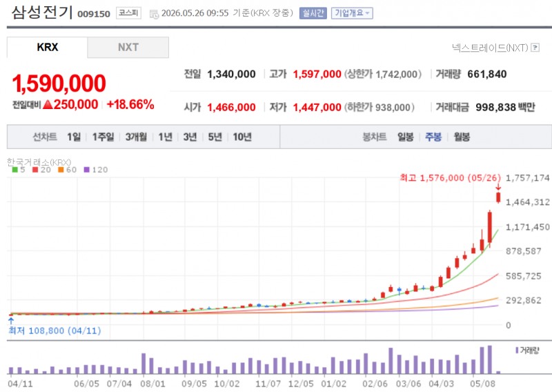Click the purple 120 moving-average legend swatch

coord(87,170)
